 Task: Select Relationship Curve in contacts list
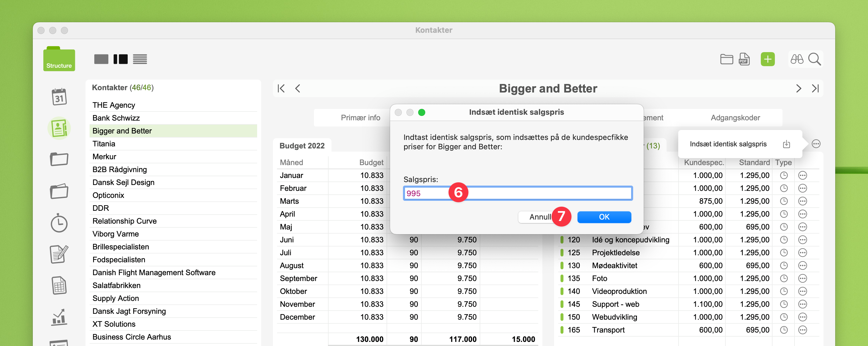point(125,221)
